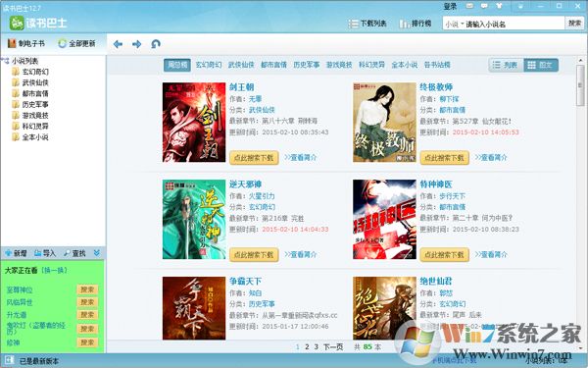The image size is (588, 368).
Task: Open the 逆天邪神 book cover
Action: 194,219
